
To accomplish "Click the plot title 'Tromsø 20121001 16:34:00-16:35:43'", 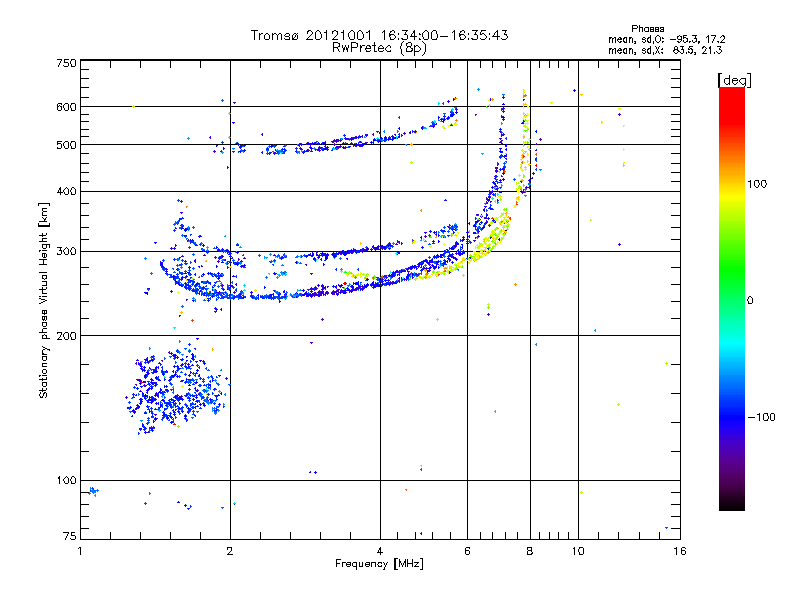I will click(x=379, y=35).
